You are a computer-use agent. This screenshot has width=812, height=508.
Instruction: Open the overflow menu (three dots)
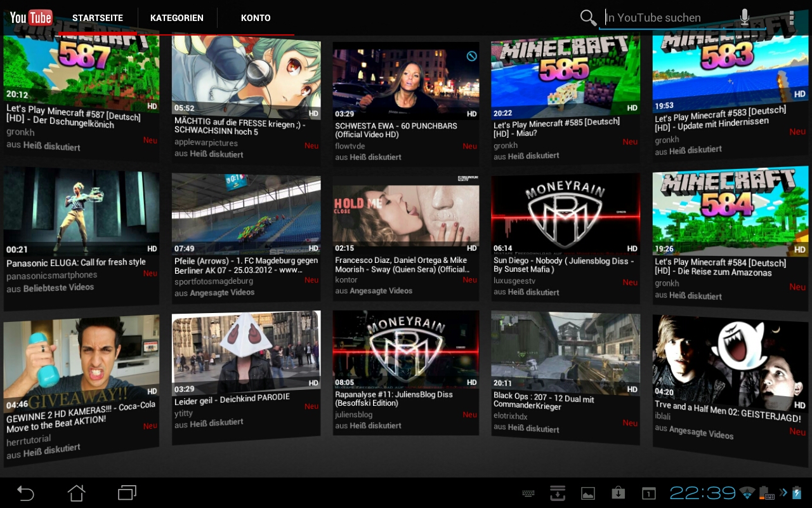(x=791, y=18)
